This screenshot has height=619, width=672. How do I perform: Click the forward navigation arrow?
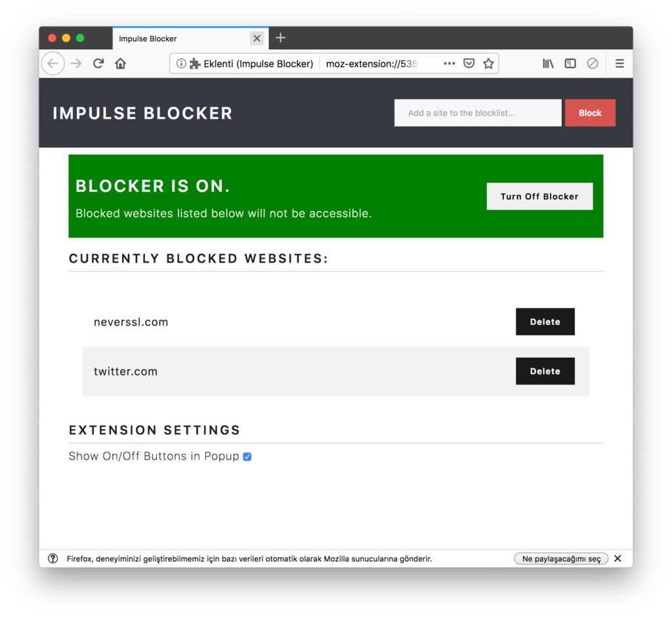[76, 64]
